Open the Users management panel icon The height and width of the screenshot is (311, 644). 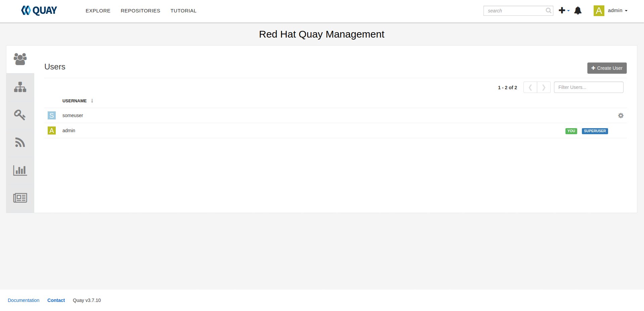click(20, 59)
